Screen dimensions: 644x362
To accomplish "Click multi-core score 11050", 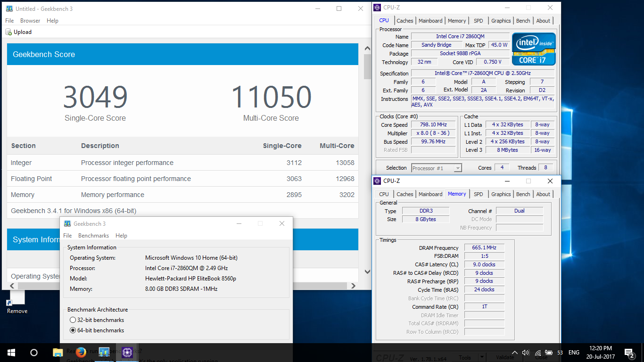I will 271,97.
